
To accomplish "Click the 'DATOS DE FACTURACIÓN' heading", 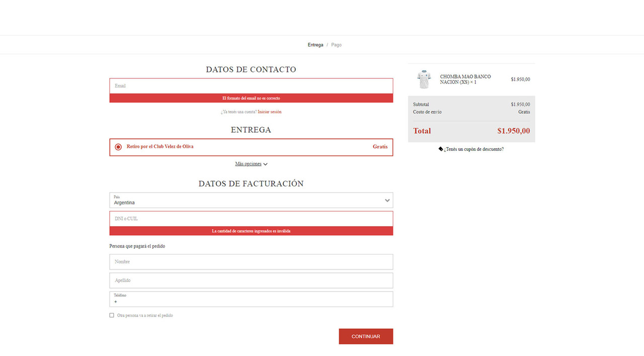I will (x=251, y=184).
